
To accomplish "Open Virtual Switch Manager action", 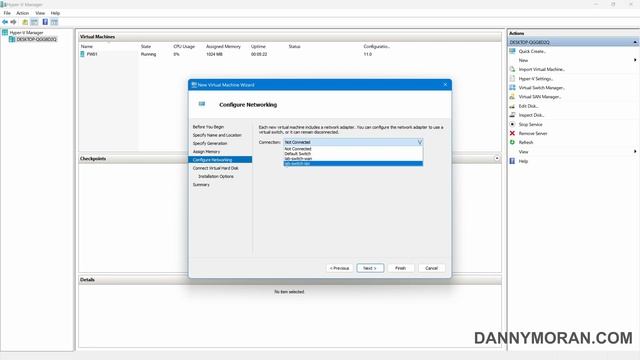I will (541, 88).
